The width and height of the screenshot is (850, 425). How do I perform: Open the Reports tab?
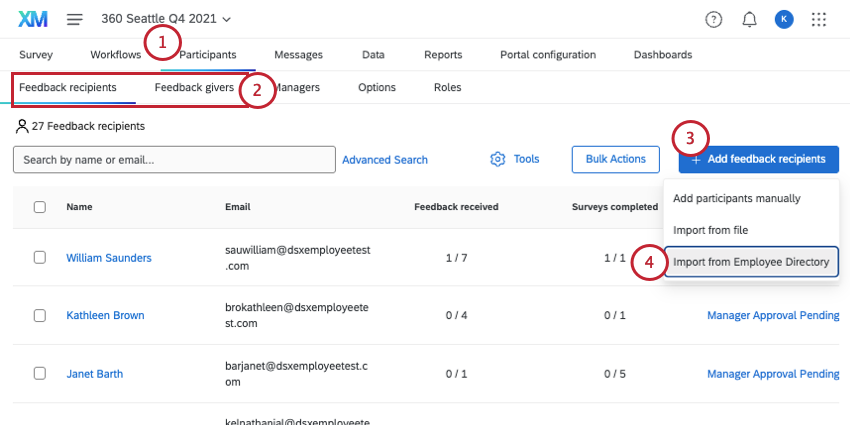[x=443, y=55]
